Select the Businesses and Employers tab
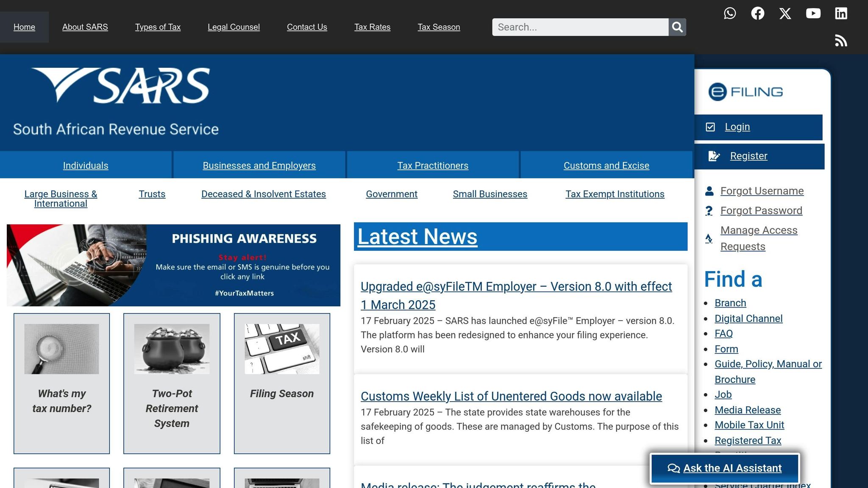The width and height of the screenshot is (868, 488). click(x=259, y=165)
